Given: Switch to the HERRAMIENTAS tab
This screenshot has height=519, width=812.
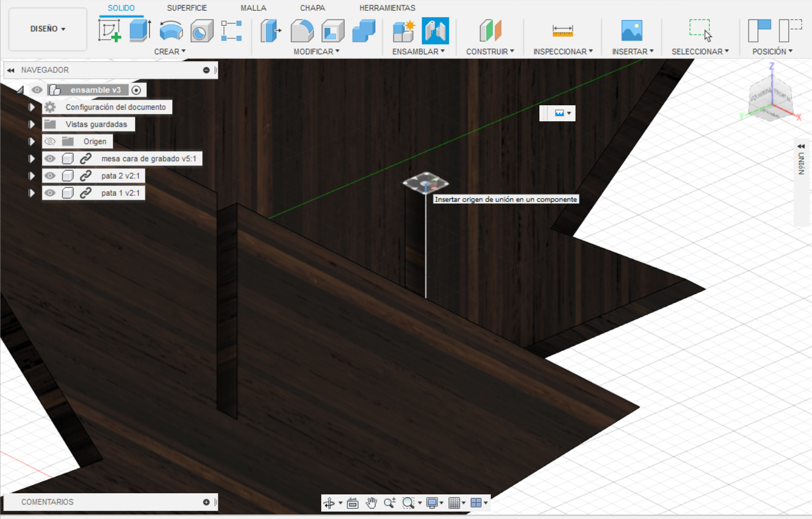Looking at the screenshot, I should point(388,8).
